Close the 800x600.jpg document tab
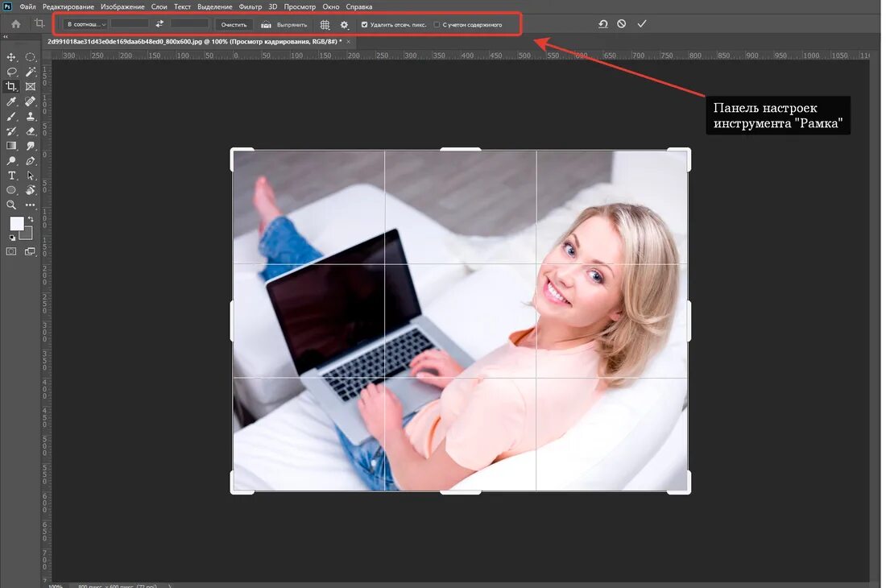This screenshot has height=588, width=886. tap(349, 42)
